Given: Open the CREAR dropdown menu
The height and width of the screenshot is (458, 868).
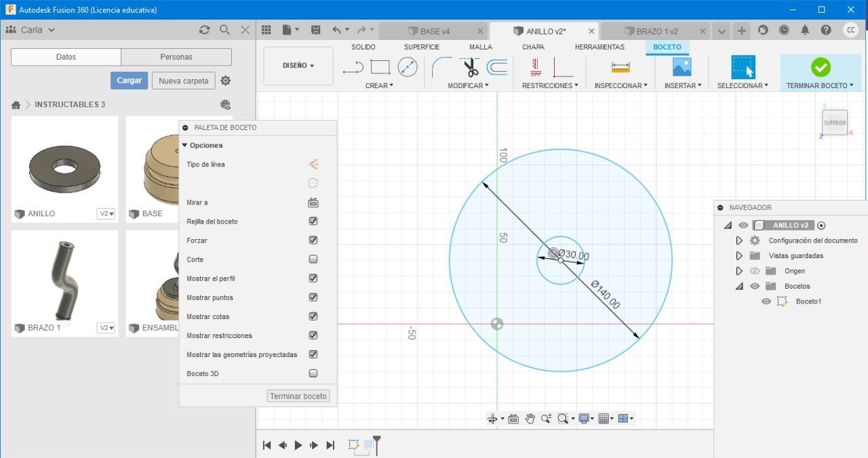Looking at the screenshot, I should (x=379, y=85).
